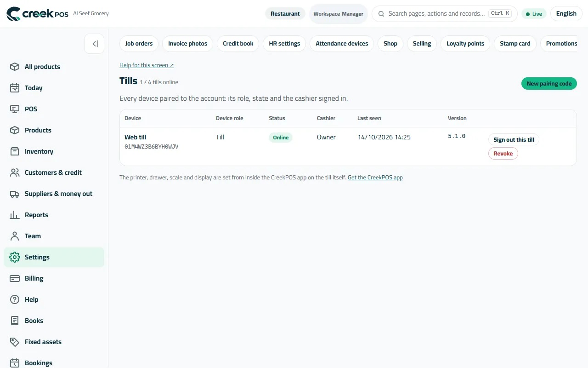This screenshot has height=368, width=588.
Task: Click the Help question mark icon
Action: click(15, 299)
